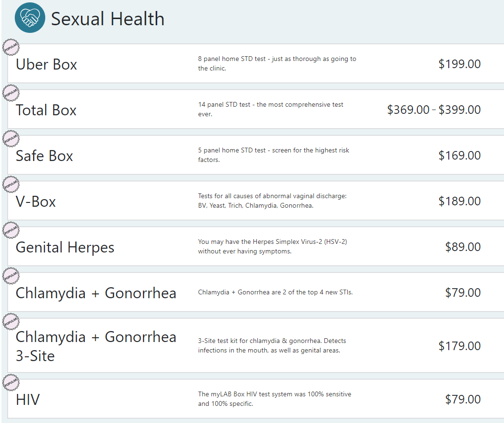Click the Popular badge on Total Box
Image resolution: width=504 pixels, height=423 pixels.
11,94
